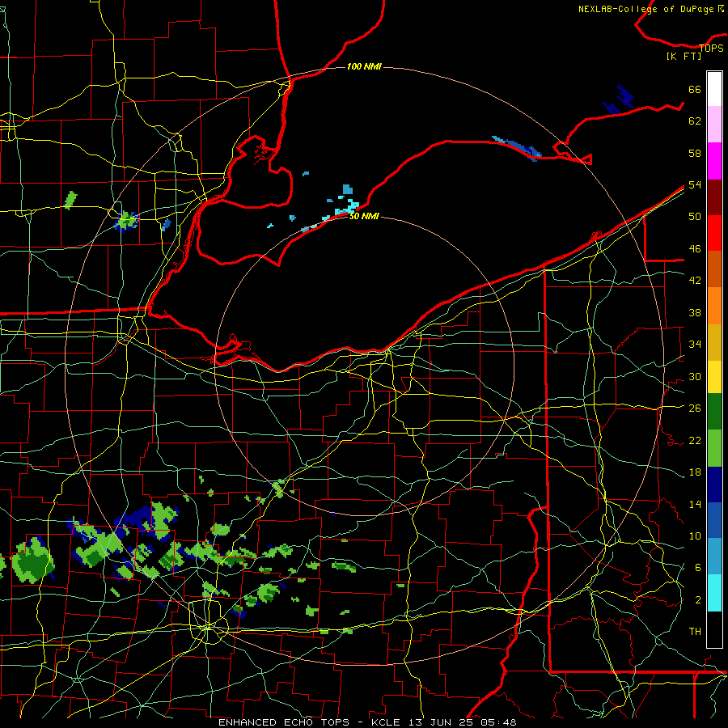Click the 10 legend value

[x=695, y=535]
